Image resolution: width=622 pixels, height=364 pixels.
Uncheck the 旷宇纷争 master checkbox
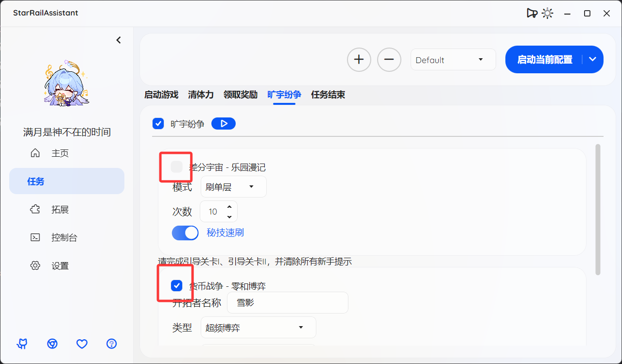click(x=158, y=123)
